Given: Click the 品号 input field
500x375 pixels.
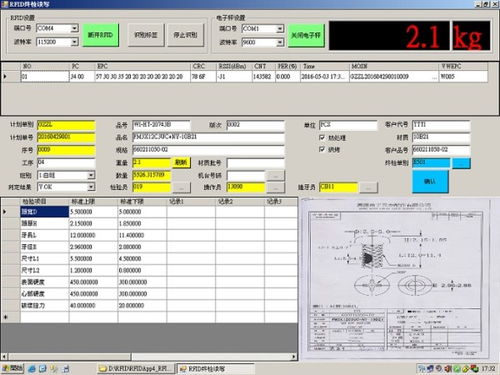Looking at the screenshot, I should pos(161,125).
